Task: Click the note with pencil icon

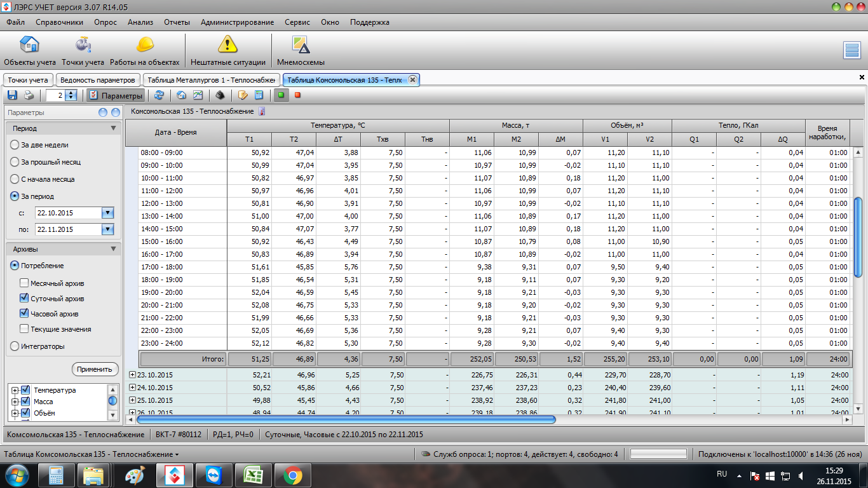Action: point(242,95)
